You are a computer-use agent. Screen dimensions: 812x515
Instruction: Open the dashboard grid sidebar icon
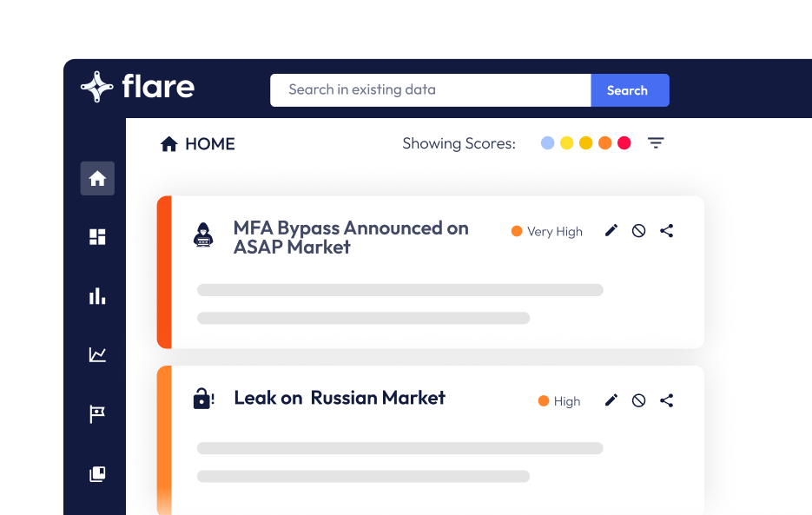[x=97, y=237]
